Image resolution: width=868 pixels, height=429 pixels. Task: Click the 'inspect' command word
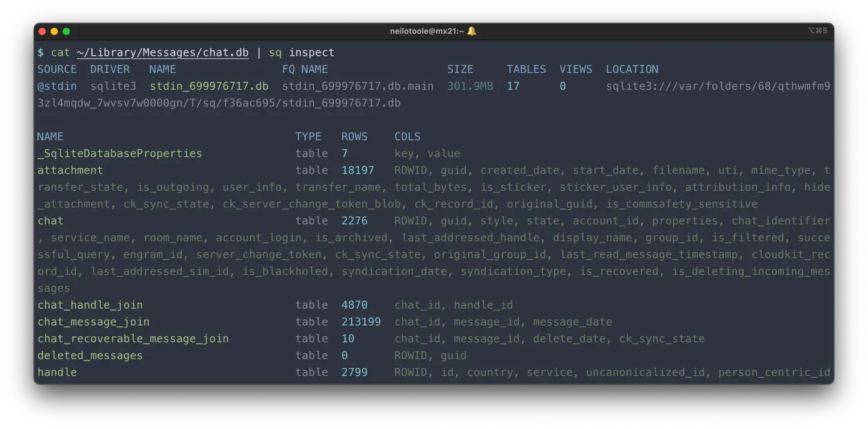pos(311,52)
